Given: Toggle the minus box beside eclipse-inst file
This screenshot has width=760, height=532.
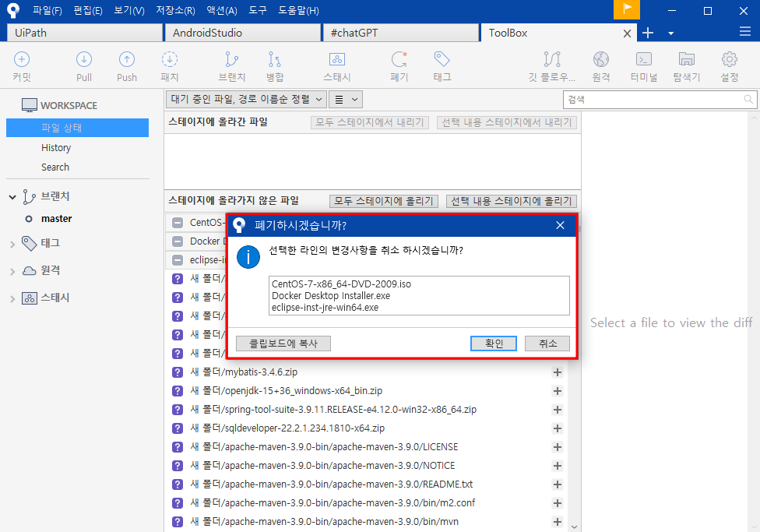Looking at the screenshot, I should point(178,260).
